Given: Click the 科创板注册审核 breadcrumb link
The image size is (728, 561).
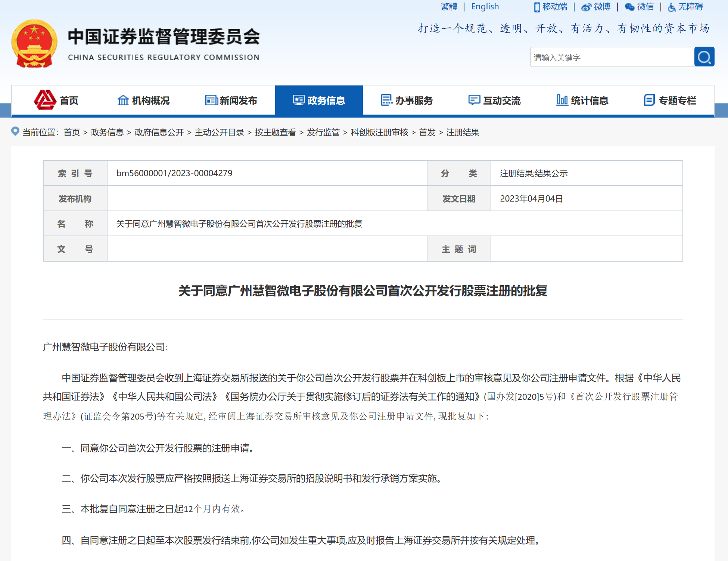Looking at the screenshot, I should click(x=379, y=133).
